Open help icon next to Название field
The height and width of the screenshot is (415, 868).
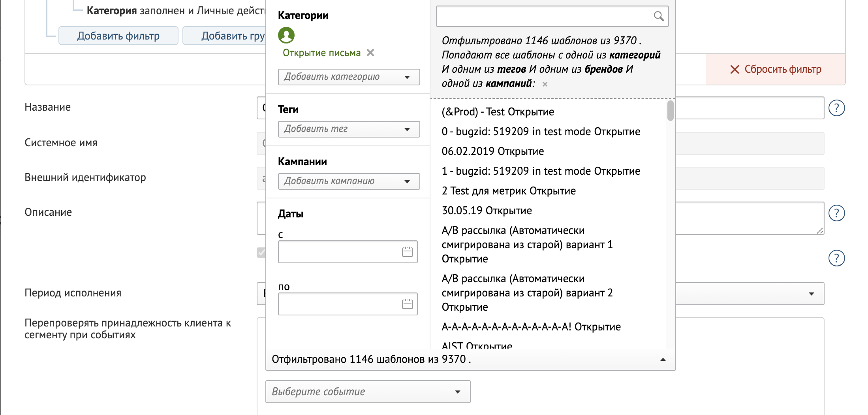click(x=836, y=108)
